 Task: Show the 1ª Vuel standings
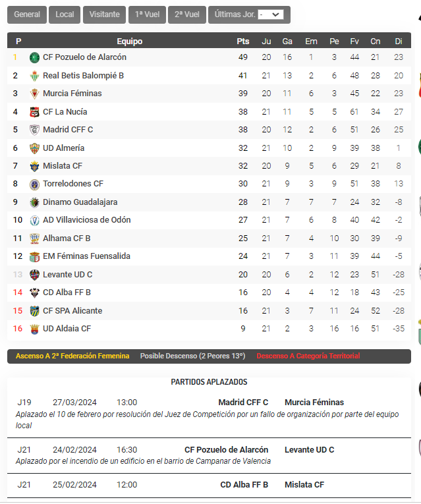pos(147,14)
